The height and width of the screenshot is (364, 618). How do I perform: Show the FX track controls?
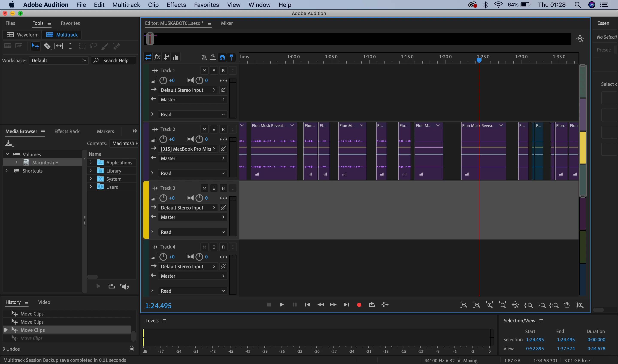(157, 57)
